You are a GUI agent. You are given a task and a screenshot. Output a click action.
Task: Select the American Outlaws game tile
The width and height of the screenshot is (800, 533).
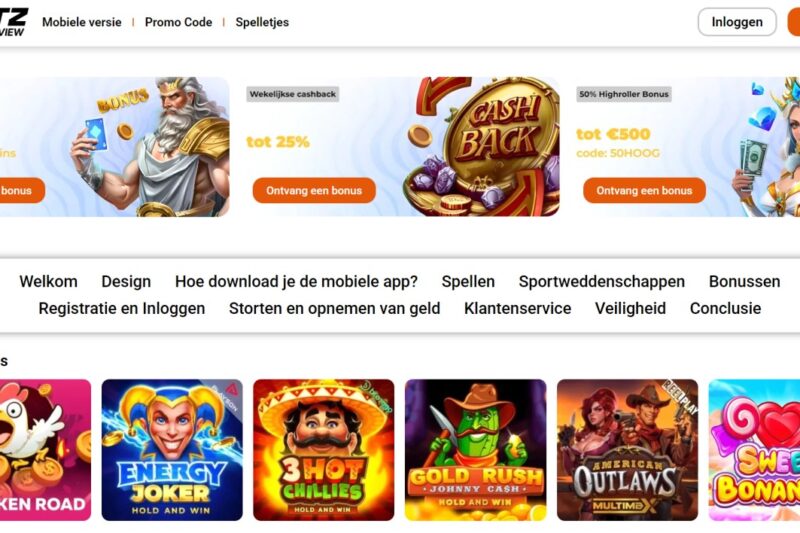pos(628,450)
